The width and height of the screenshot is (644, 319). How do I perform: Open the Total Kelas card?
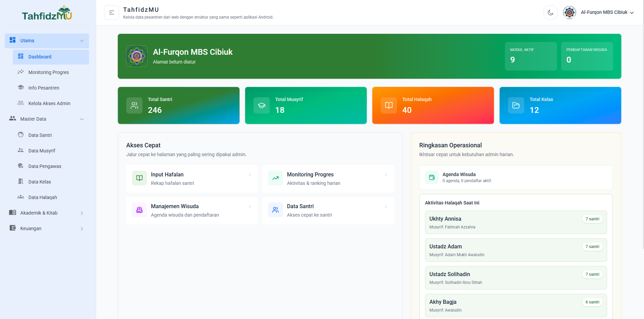point(560,105)
